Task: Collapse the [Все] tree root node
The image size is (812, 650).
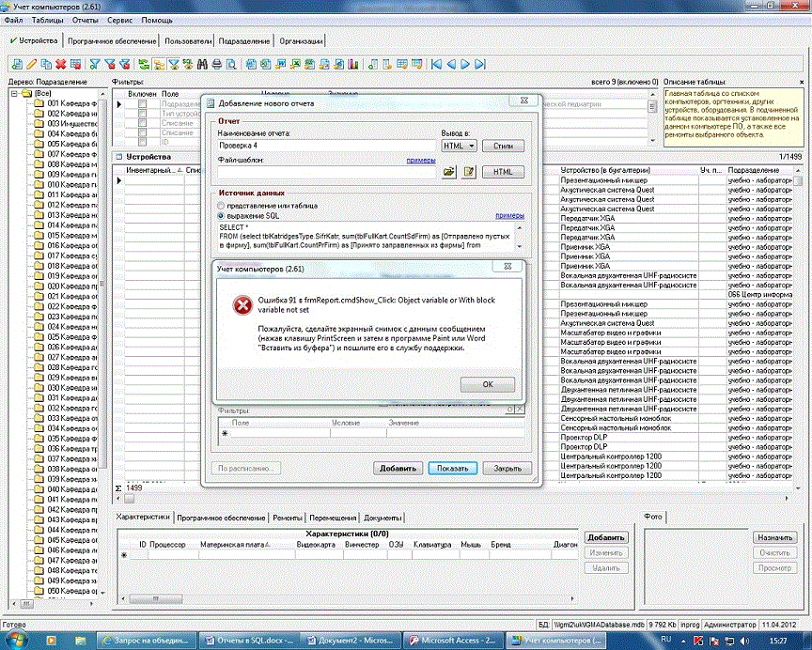Action: click(15, 94)
